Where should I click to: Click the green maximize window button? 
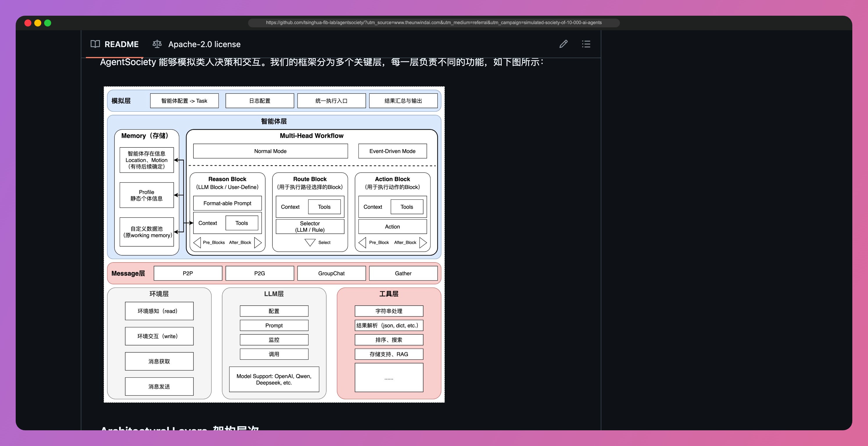(x=48, y=23)
